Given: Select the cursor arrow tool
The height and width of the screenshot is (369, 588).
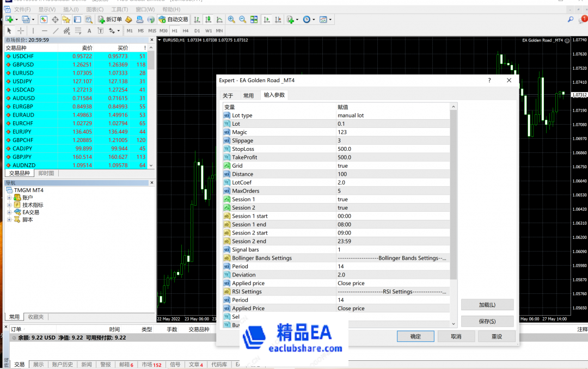Looking at the screenshot, I should click(9, 30).
